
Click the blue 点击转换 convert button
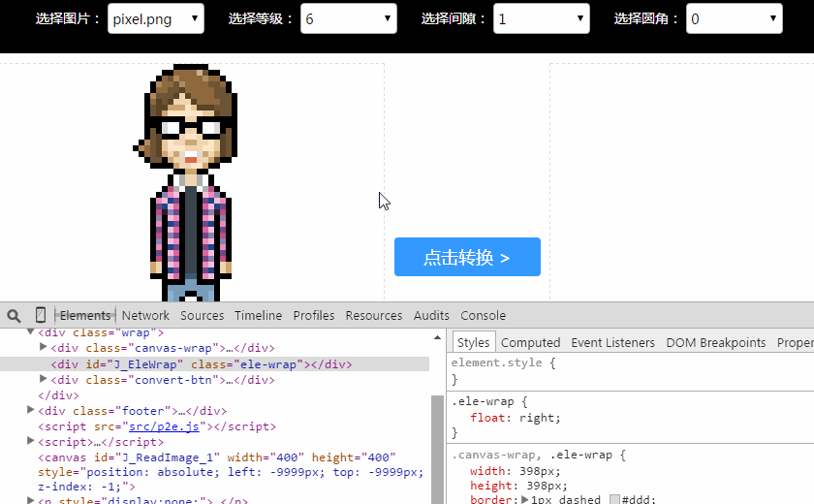pyautogui.click(x=467, y=257)
